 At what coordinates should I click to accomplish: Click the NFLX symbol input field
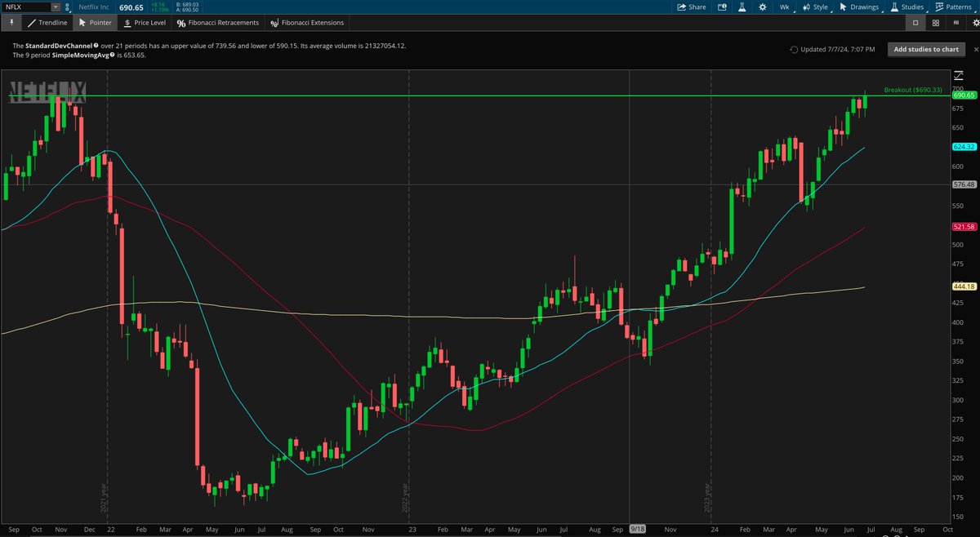click(x=26, y=7)
